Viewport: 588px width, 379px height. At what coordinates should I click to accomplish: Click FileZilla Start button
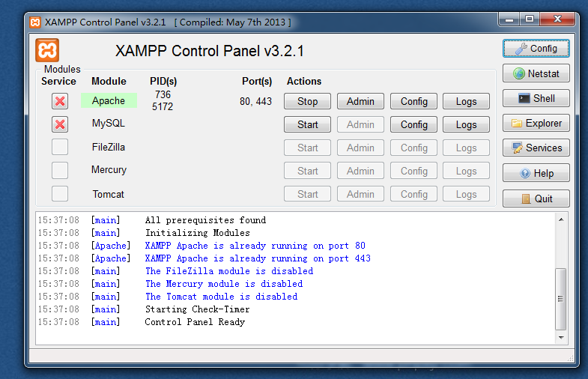[x=308, y=148]
